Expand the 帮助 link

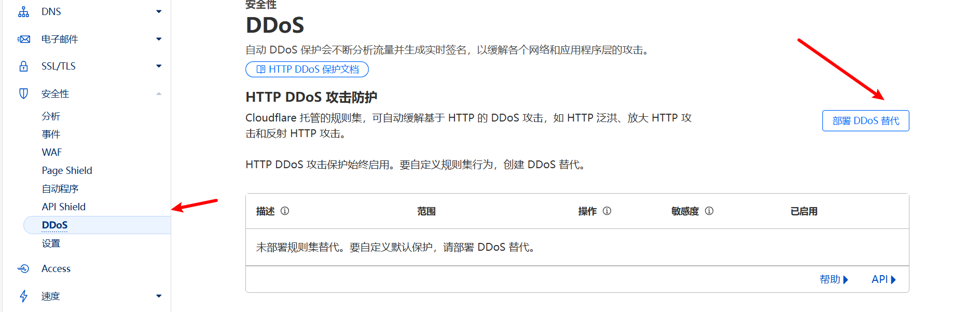(x=833, y=279)
